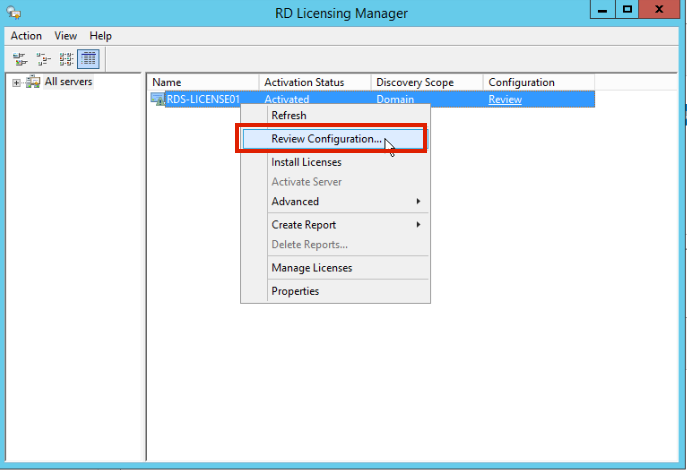Minimize the RD Licensing Manager window
Viewport: 687px width, 470px height.
point(603,9)
